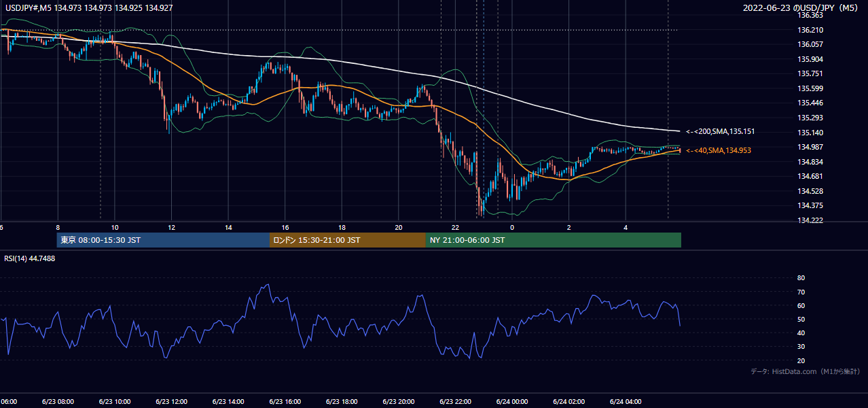Click the 134.987 price axis label

point(810,147)
